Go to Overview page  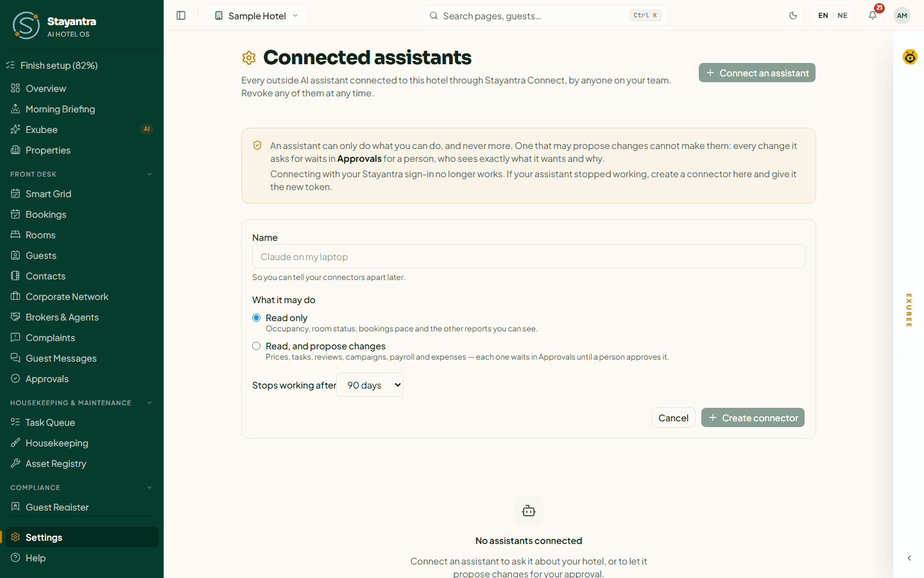[x=81, y=89]
